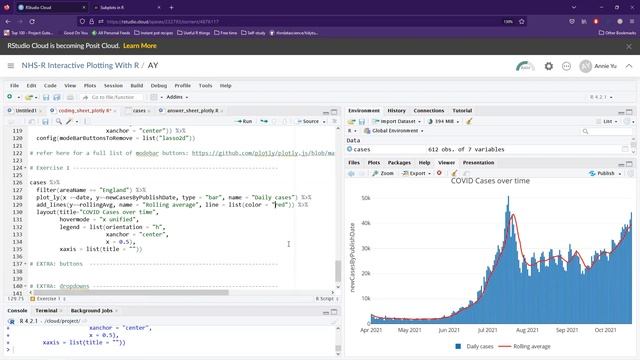Click the cases data frame icon

[x=349, y=149]
